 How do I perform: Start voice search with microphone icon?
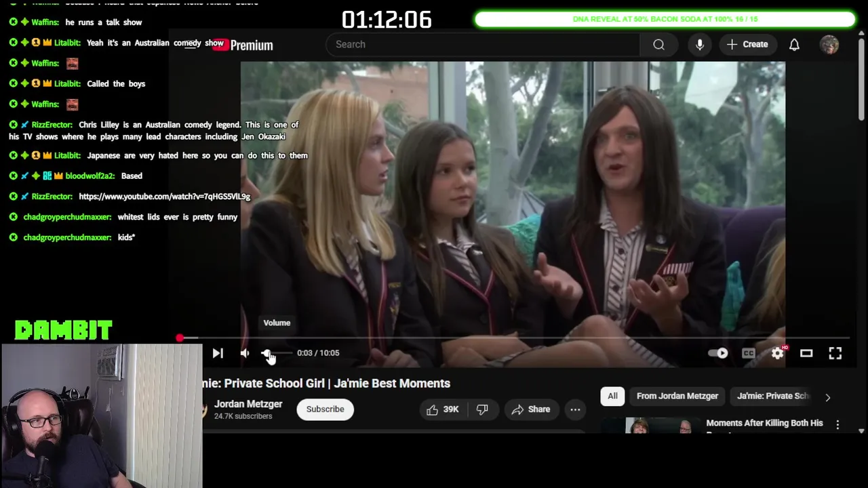point(700,45)
